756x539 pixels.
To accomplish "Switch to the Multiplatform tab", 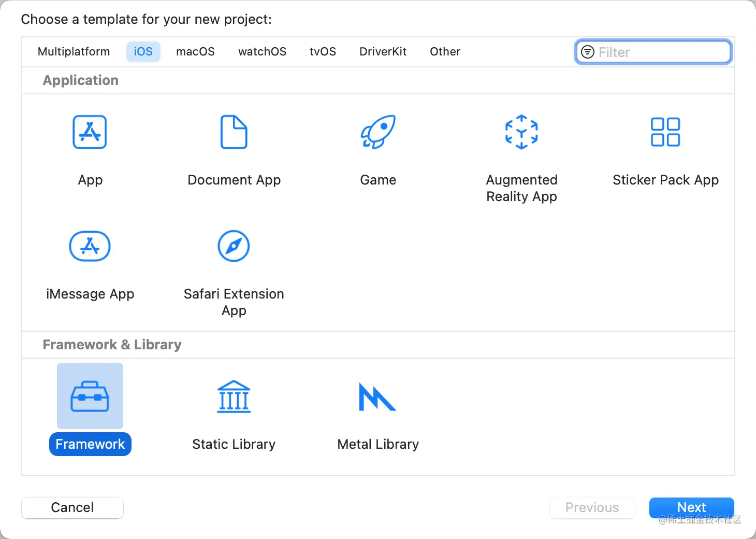I will point(74,52).
